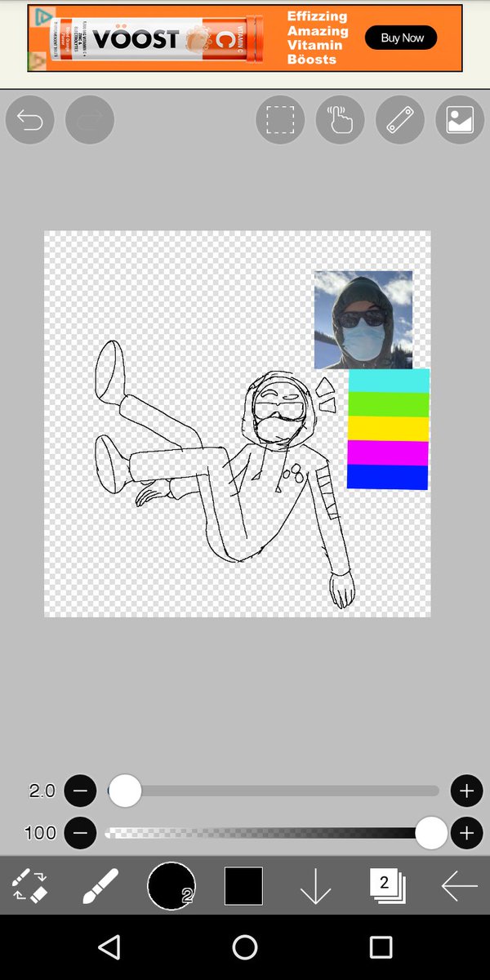The height and width of the screenshot is (980, 490).
Task: Tap the down arrow hide-toolbar icon
Action: click(315, 886)
